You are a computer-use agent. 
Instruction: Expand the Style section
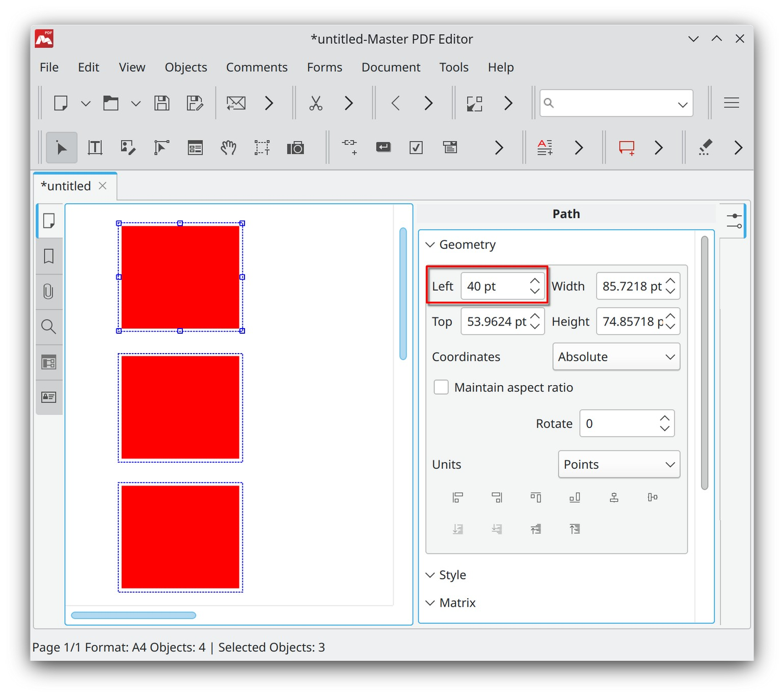point(430,575)
